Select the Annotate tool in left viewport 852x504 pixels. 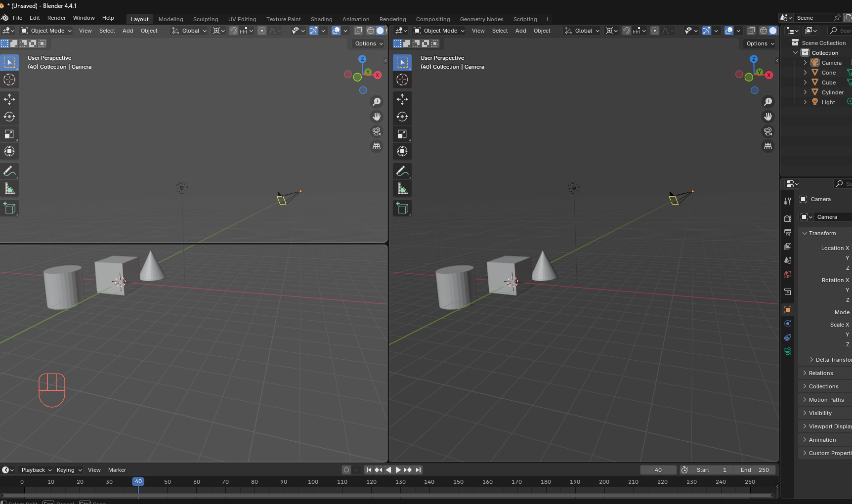point(9,171)
